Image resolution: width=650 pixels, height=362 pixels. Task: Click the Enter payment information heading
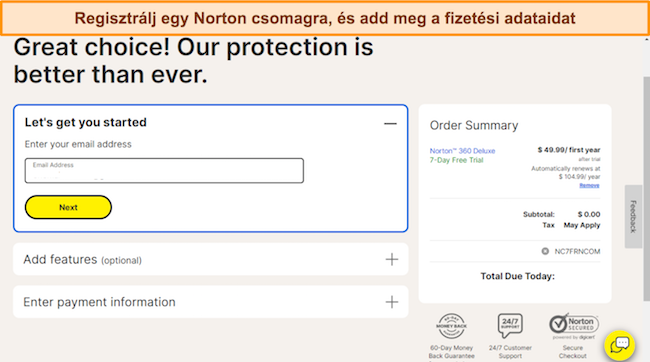[x=99, y=302]
